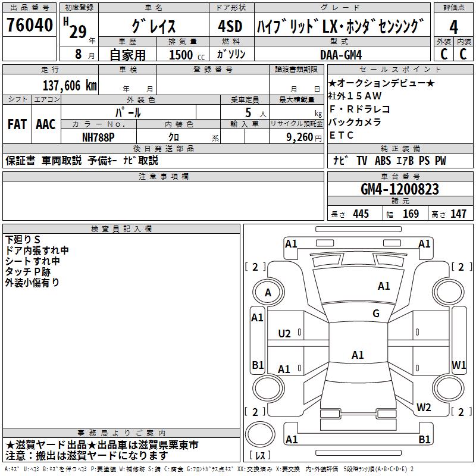Click the car name グレイス

(154, 26)
